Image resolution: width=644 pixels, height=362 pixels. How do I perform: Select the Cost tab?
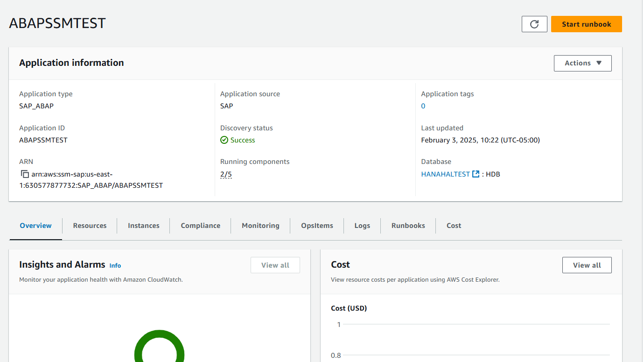(x=454, y=226)
